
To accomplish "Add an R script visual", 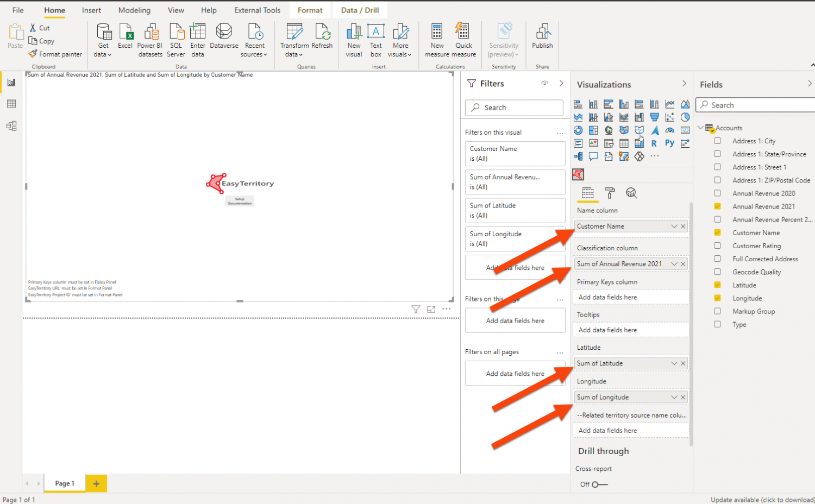I will [654, 143].
